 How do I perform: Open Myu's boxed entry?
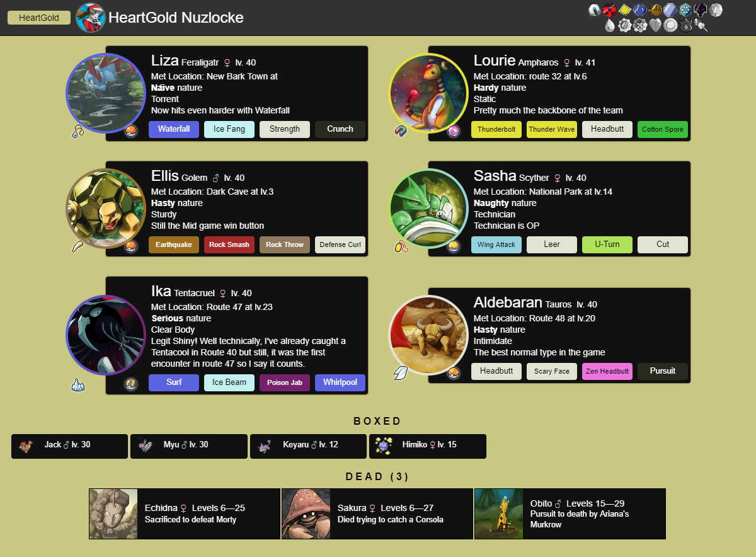tap(189, 446)
